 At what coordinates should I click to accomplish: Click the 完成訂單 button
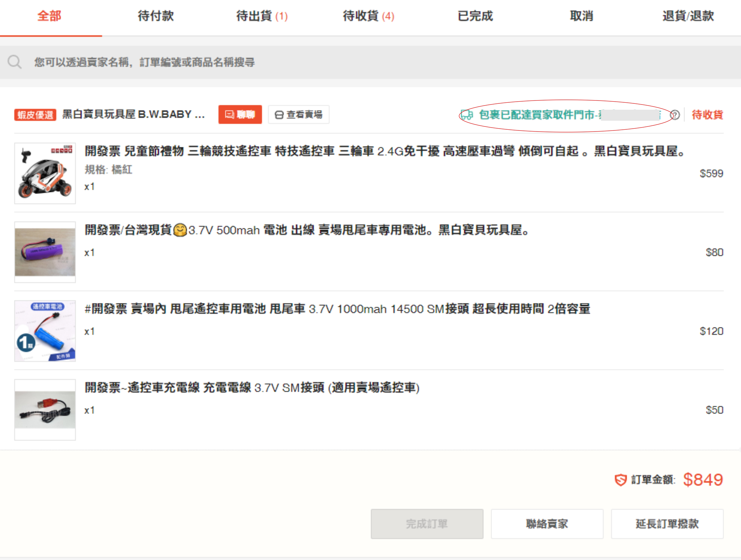427,524
